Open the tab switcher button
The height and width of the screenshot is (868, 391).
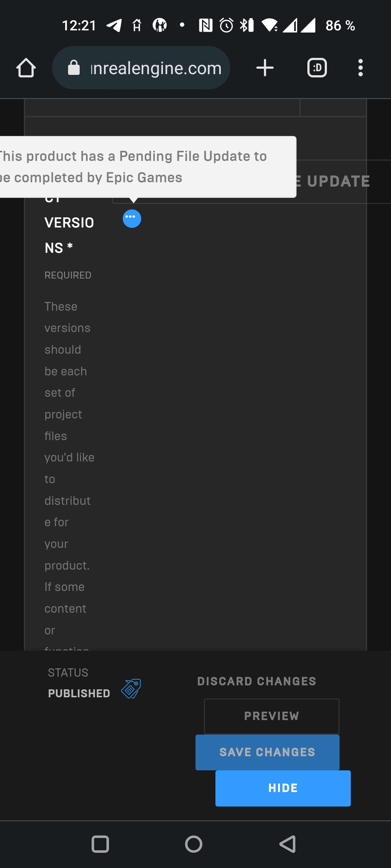317,68
